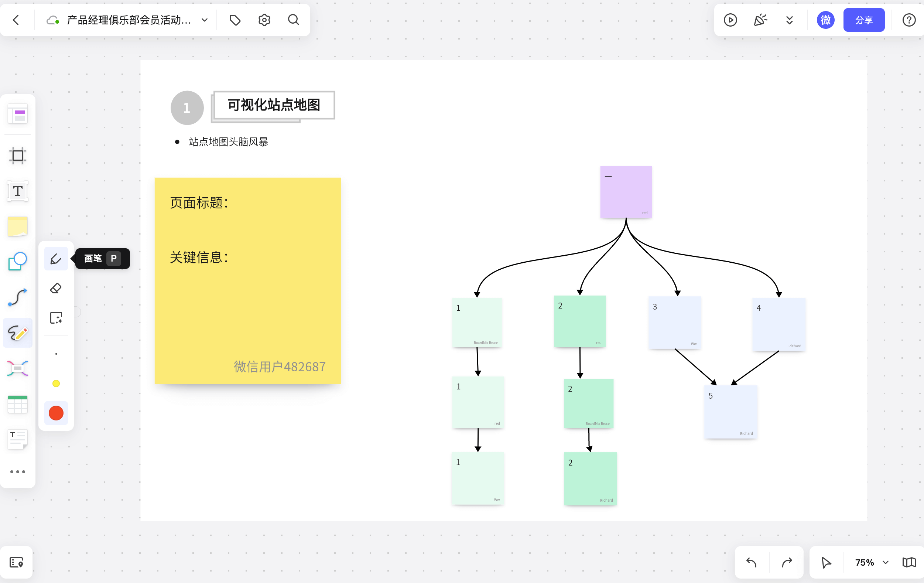Click 微信用户482687 signature on note
Image resolution: width=924 pixels, height=583 pixels.
[x=280, y=366]
